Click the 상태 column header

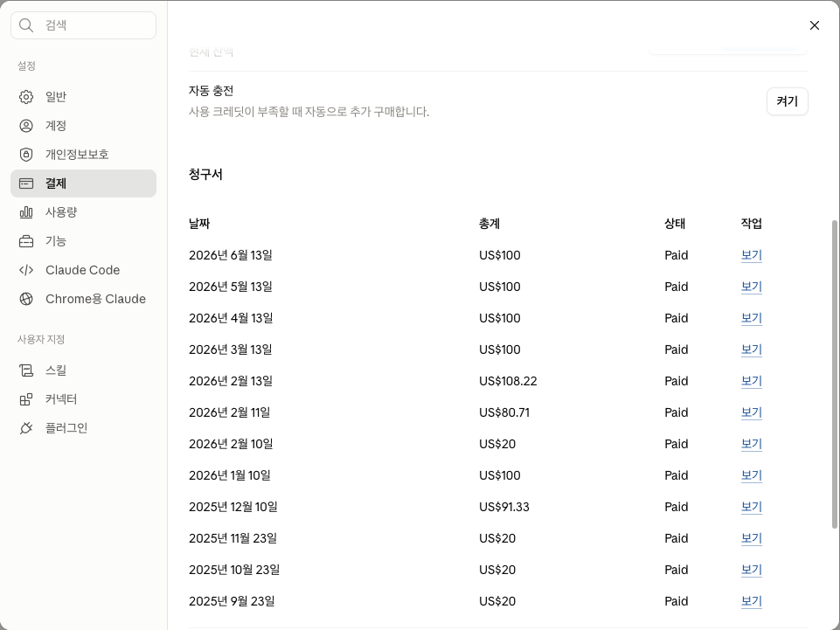(x=675, y=224)
